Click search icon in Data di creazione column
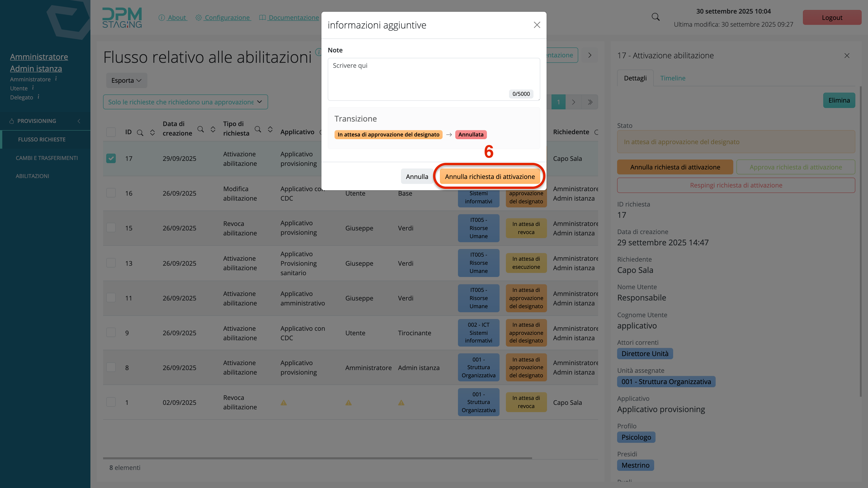The width and height of the screenshot is (868, 488). pyautogui.click(x=200, y=129)
